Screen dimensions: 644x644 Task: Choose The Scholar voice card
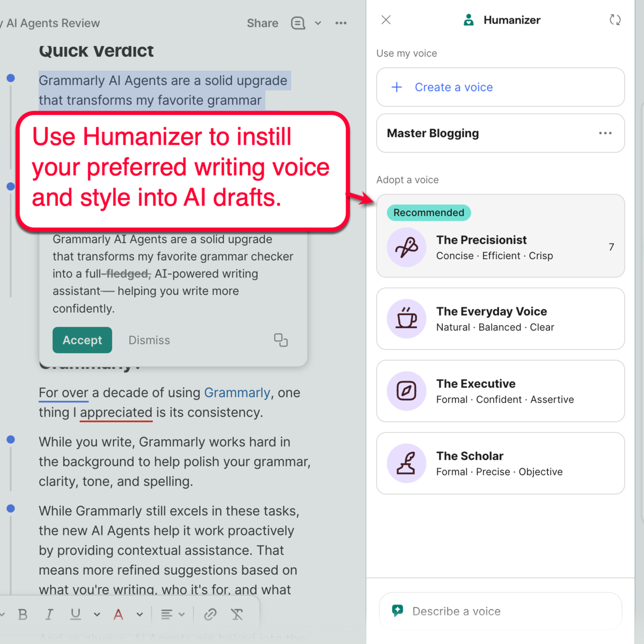tap(500, 463)
